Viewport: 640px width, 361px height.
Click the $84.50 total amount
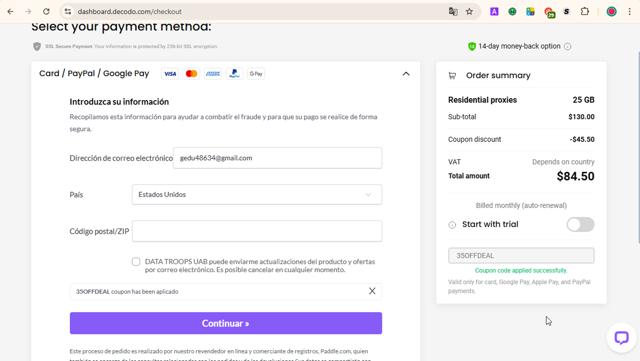(x=576, y=176)
